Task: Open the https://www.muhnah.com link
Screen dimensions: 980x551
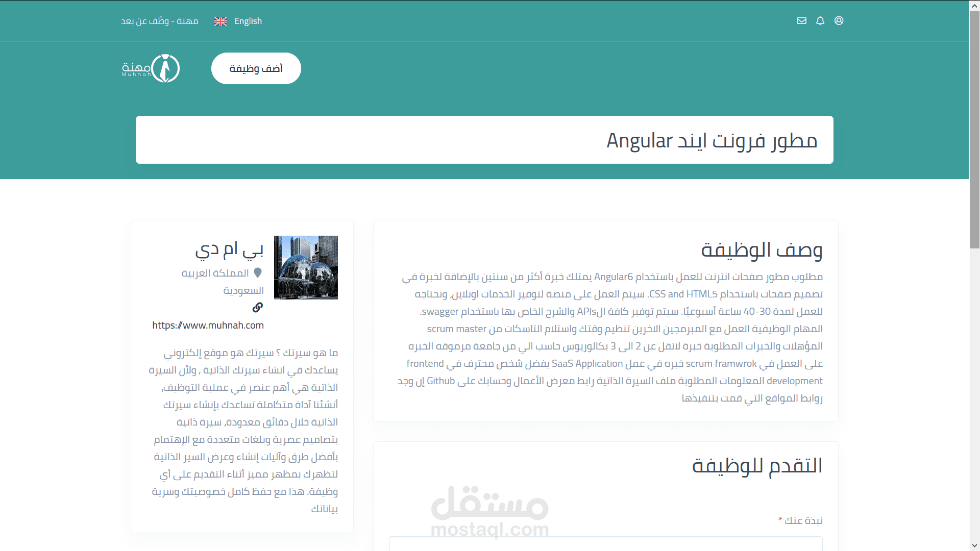Action: pyautogui.click(x=208, y=325)
